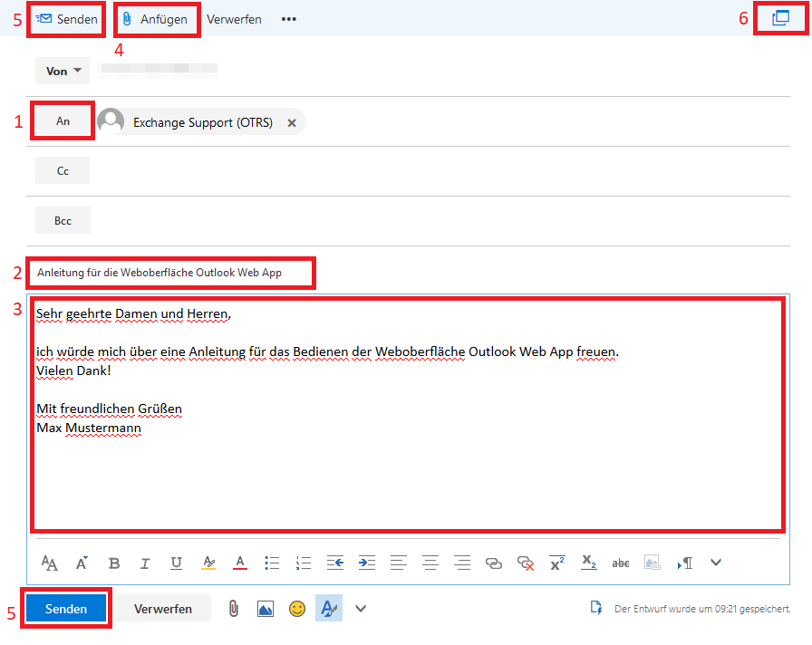
Task: Insert a numbered list
Action: tap(304, 563)
